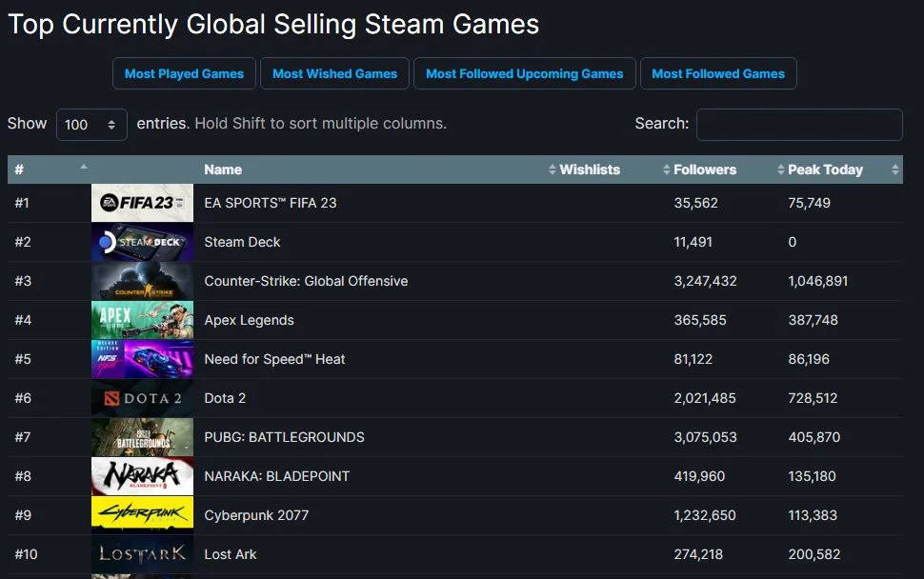Click the Apex Legends banner image
Screen dimensions: 924x579
142,320
